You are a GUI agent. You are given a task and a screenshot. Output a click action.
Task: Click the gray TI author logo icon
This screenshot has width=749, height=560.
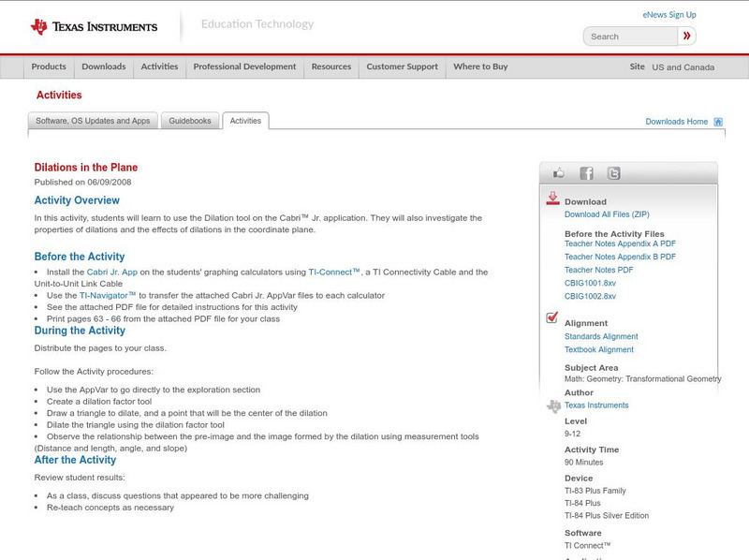(x=553, y=406)
